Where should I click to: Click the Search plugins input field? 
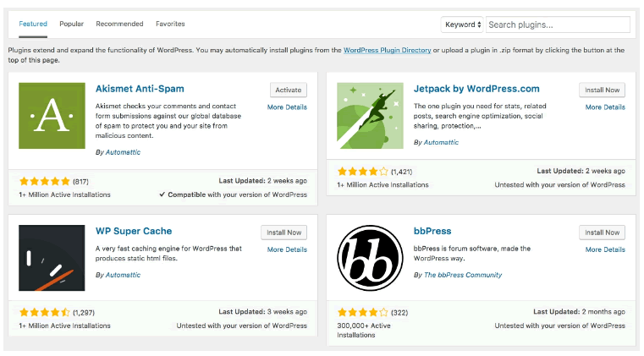pos(558,25)
